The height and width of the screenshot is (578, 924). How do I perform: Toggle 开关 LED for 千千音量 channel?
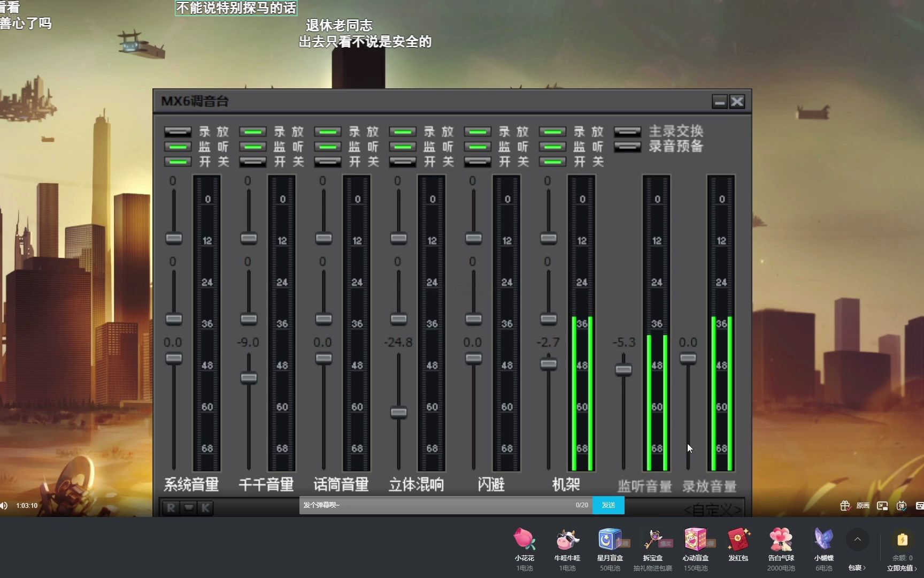tap(252, 161)
